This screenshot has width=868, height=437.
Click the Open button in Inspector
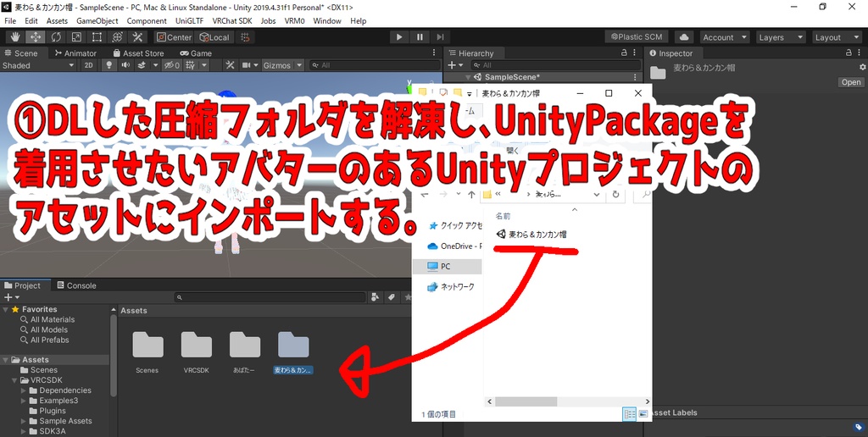tap(851, 82)
